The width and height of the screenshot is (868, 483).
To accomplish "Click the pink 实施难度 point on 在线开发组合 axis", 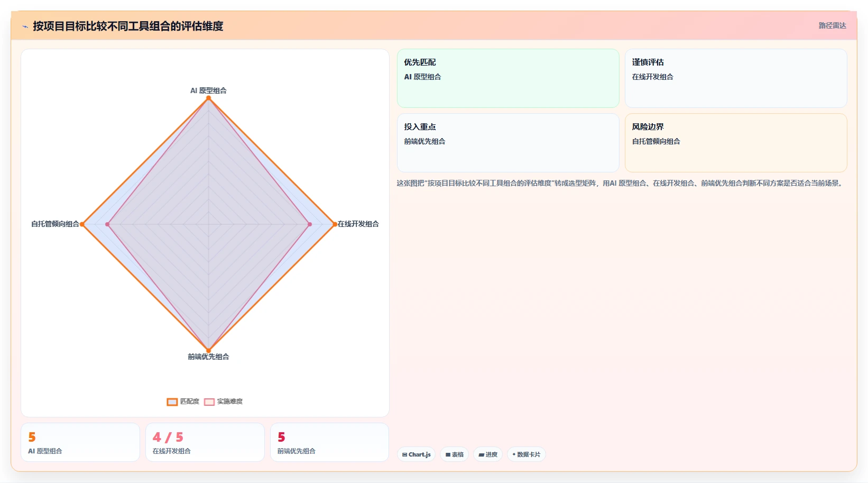I will click(310, 224).
